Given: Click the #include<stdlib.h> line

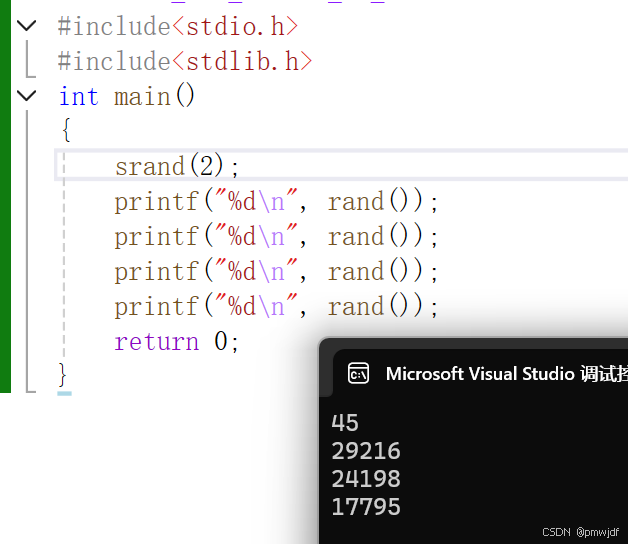Looking at the screenshot, I should pyautogui.click(x=185, y=62).
